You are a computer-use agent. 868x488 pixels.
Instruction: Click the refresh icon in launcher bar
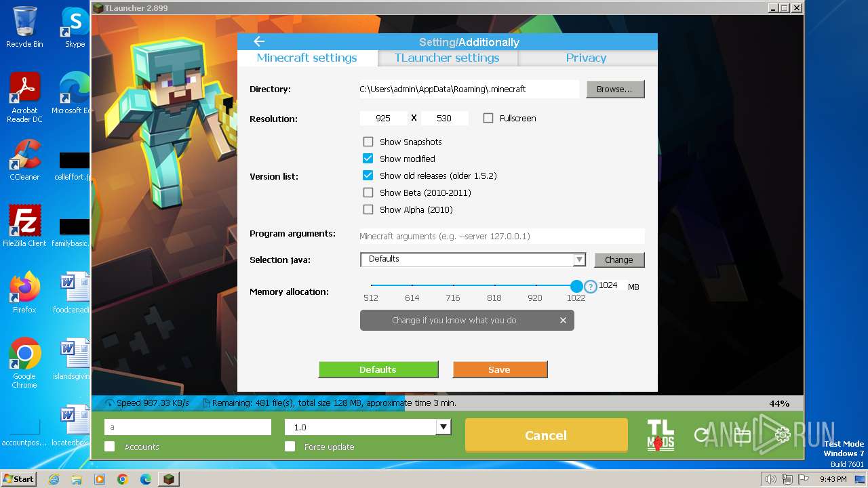[701, 435]
